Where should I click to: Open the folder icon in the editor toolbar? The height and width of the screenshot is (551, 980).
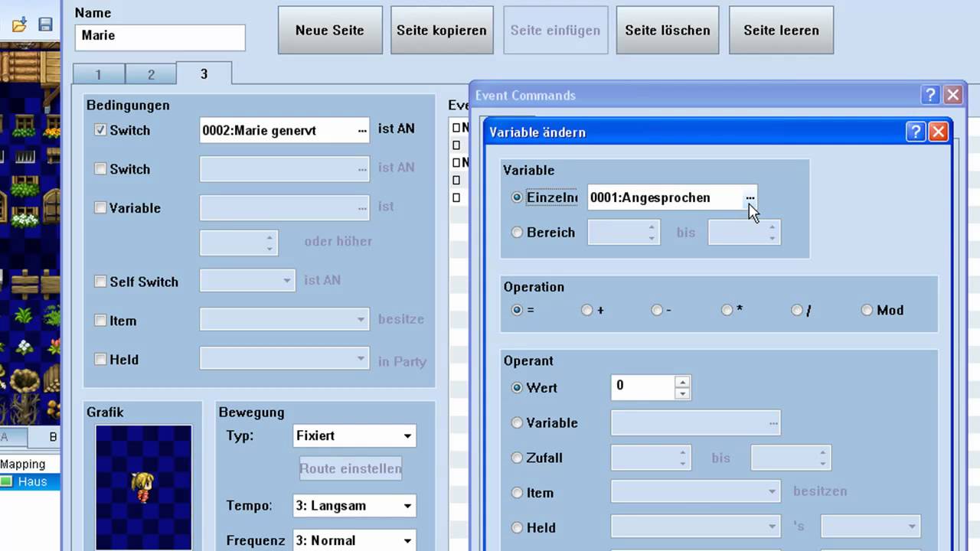[19, 24]
